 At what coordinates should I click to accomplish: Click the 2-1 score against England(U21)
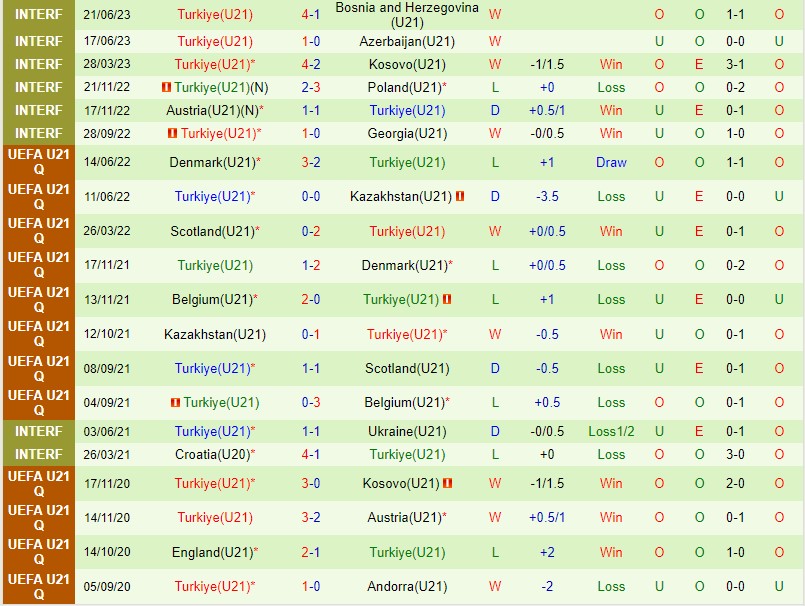click(x=311, y=552)
